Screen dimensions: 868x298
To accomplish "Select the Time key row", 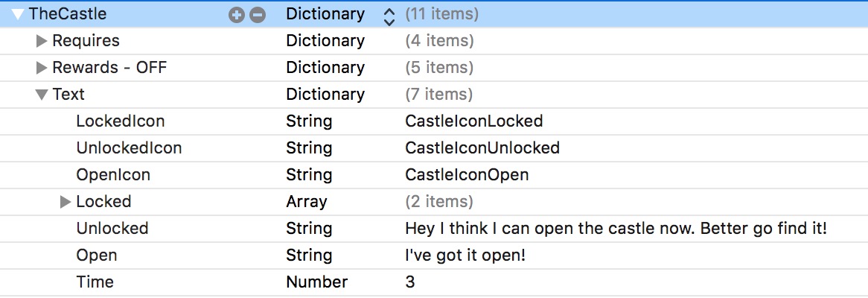I will pyautogui.click(x=95, y=282).
